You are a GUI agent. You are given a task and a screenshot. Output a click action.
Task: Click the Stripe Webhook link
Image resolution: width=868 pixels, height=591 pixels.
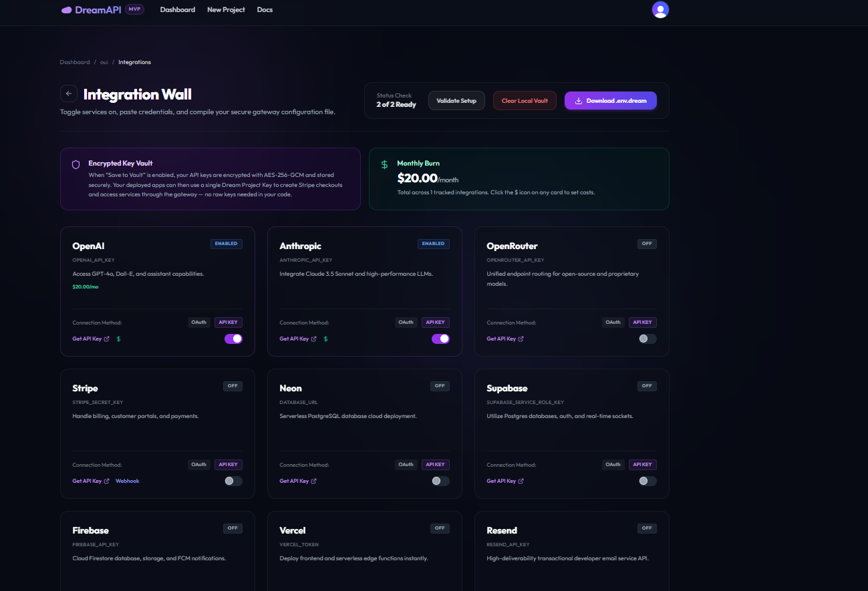pyautogui.click(x=128, y=481)
